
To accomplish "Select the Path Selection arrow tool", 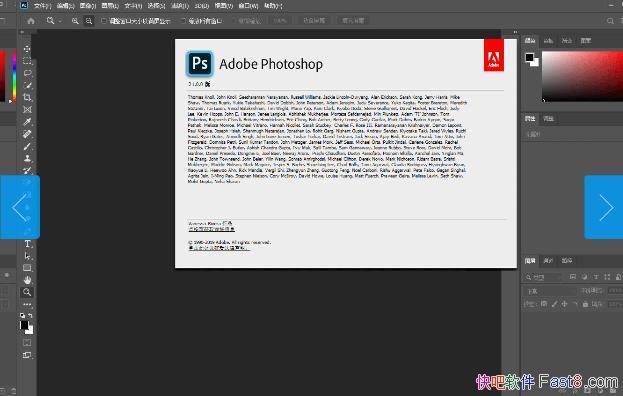I will pyautogui.click(x=27, y=256).
